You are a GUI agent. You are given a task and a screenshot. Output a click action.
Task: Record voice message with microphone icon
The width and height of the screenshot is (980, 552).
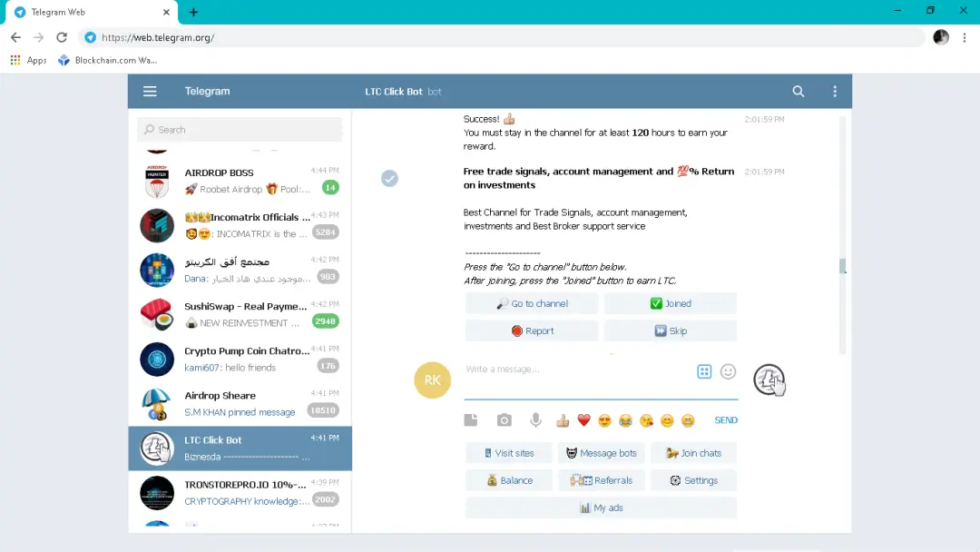(535, 420)
